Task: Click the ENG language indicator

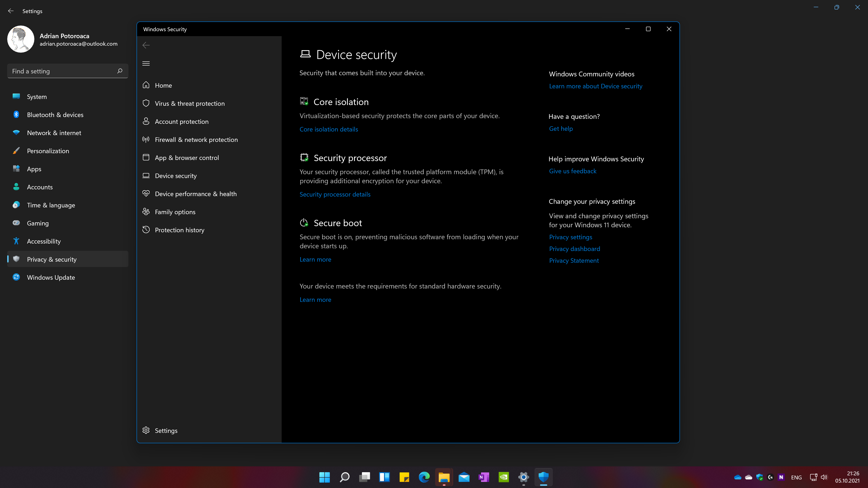Action: point(796,477)
